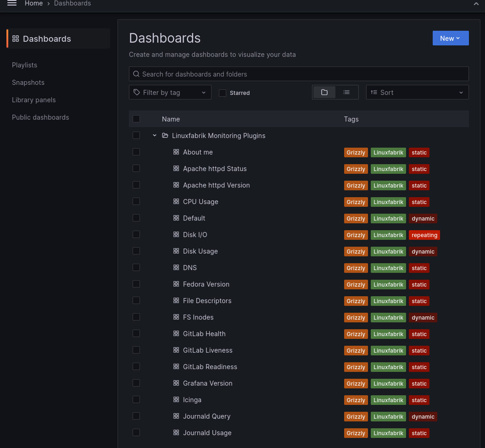Switch to folder view icon

pos(324,92)
